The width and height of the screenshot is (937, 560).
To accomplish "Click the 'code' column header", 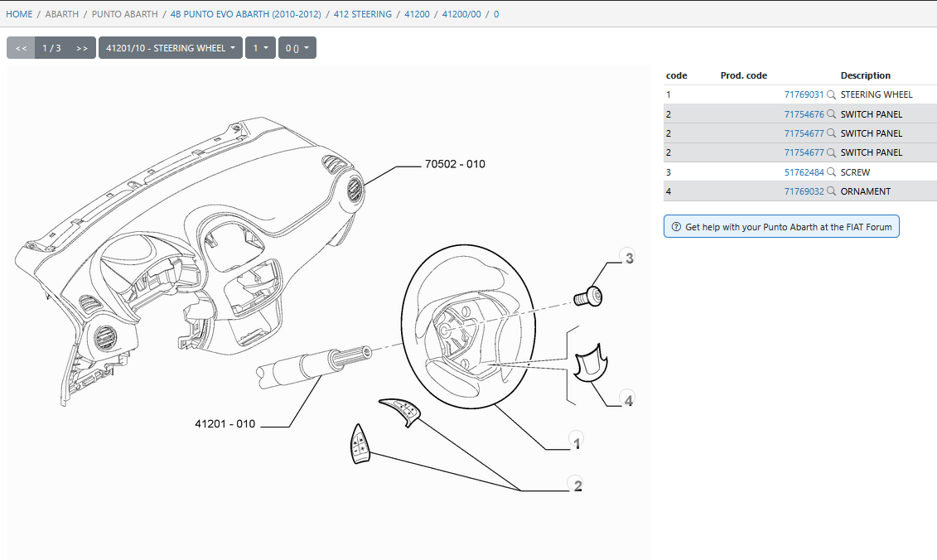I will point(677,75).
